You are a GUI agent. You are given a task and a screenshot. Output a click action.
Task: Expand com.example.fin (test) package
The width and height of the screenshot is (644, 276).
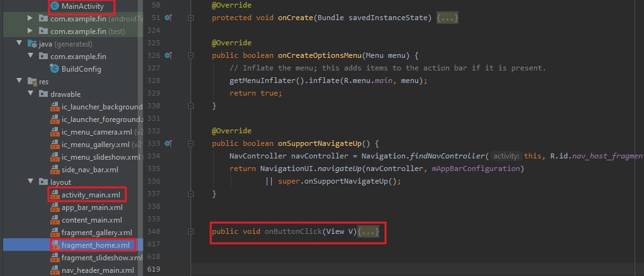tap(30, 31)
